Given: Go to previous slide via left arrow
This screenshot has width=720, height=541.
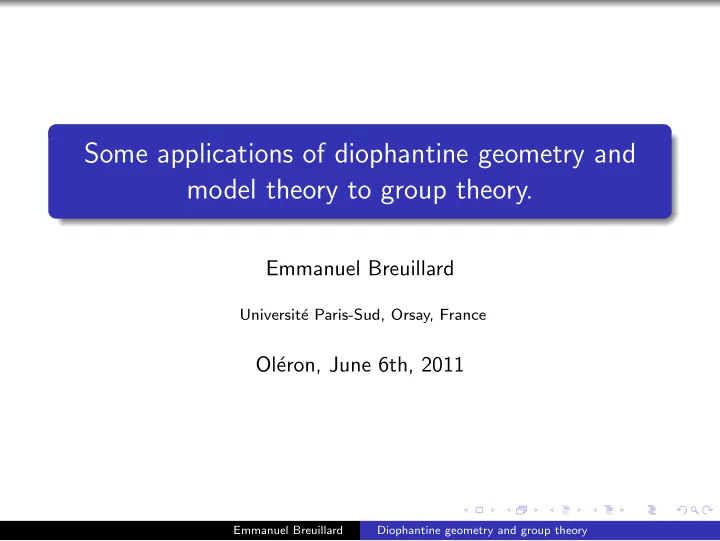Looking at the screenshot, I should (466, 510).
